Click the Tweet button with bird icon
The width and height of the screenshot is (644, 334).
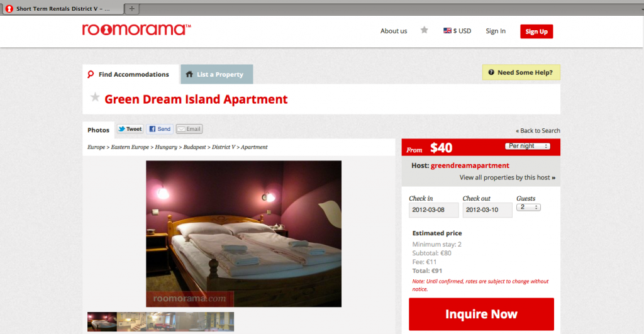(x=130, y=129)
